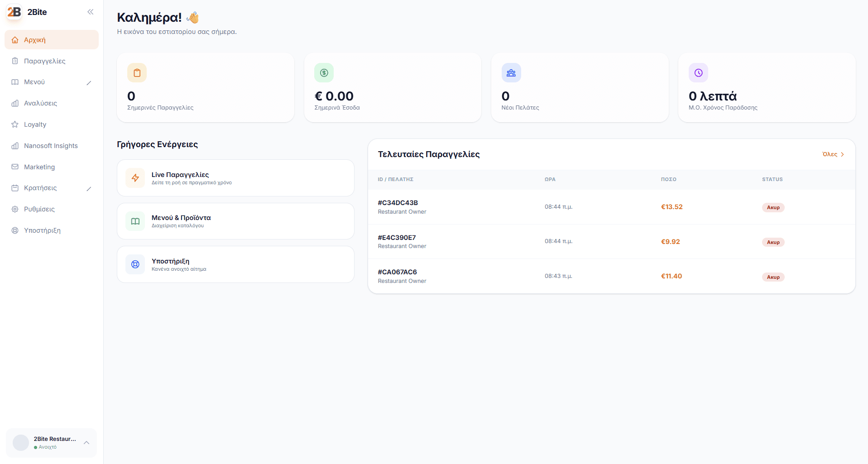Open order #C34DC43B
Screen dimensions: 868x464
tap(612, 207)
